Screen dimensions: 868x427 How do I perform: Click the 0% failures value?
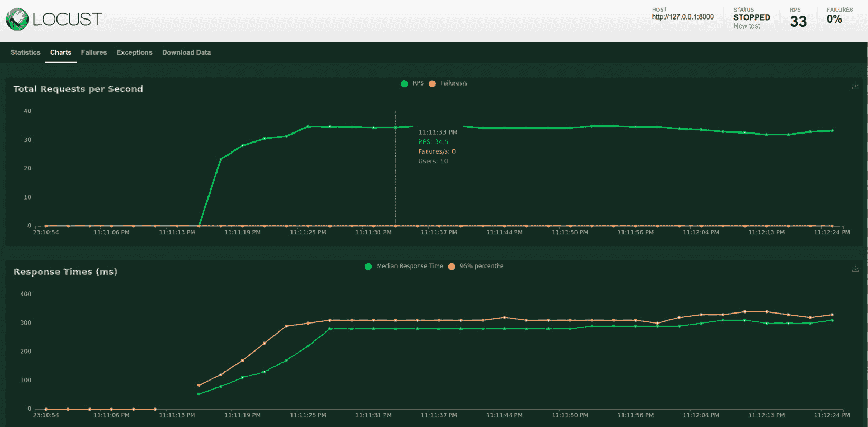[x=834, y=19]
